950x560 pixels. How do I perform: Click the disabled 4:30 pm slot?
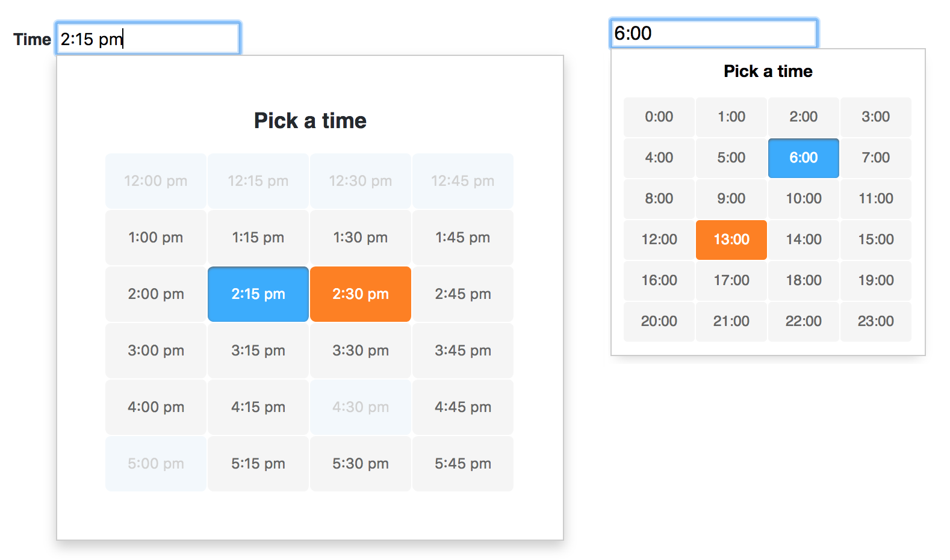361,407
